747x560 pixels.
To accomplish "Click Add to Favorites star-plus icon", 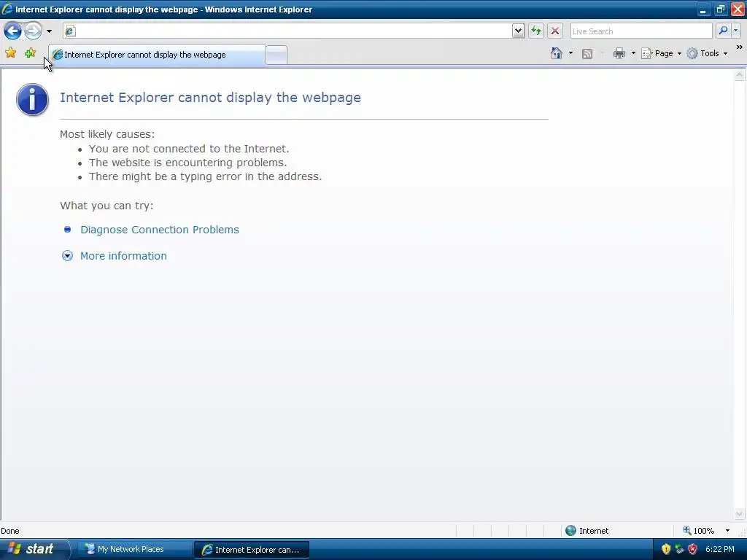I will 30,52.
